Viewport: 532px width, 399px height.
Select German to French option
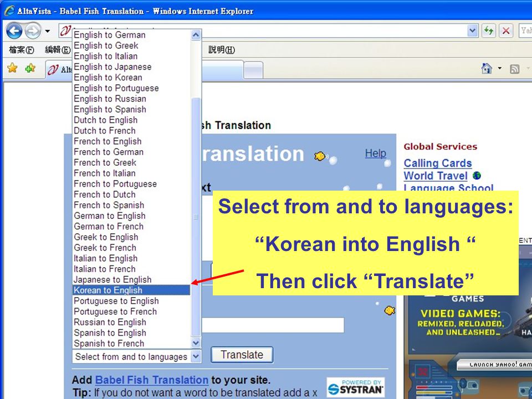pyautogui.click(x=132, y=226)
